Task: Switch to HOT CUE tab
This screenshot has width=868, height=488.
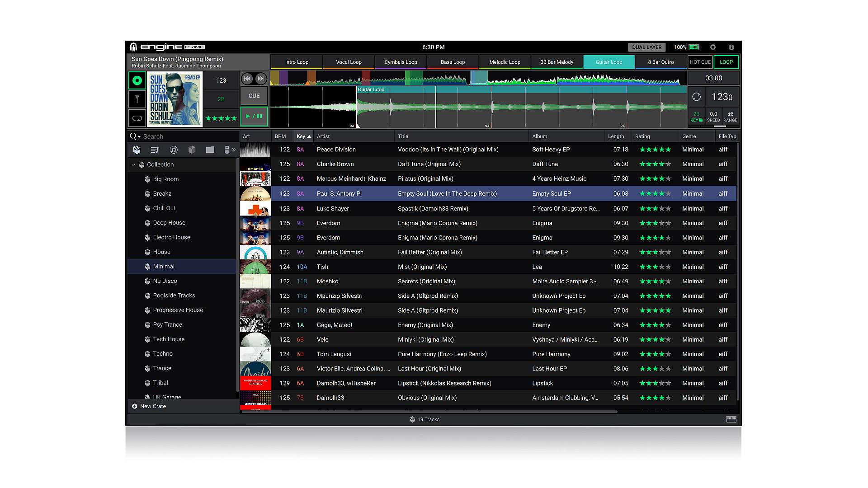Action: click(700, 62)
